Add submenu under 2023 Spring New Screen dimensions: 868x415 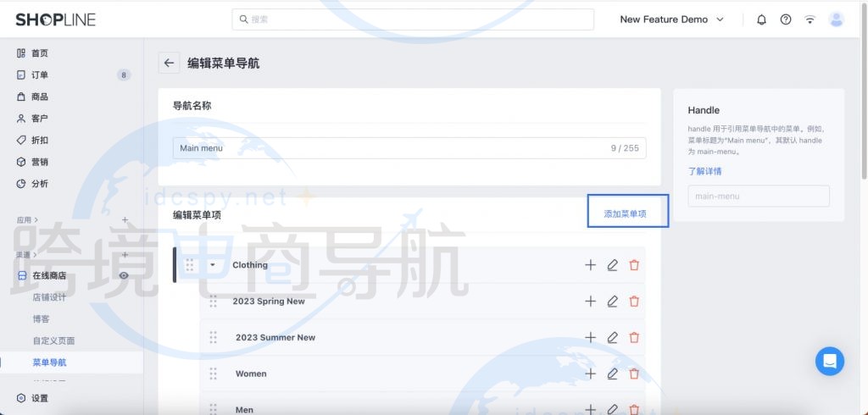click(591, 302)
